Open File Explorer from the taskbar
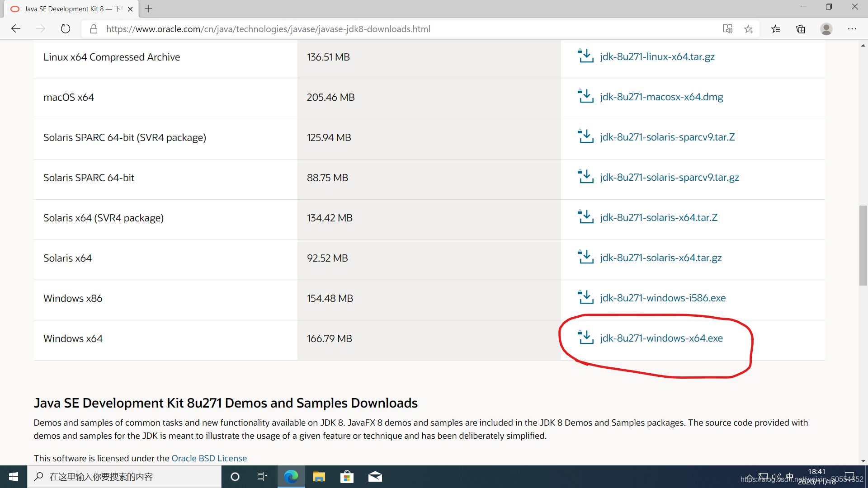Viewport: 868px width, 488px height. click(x=319, y=477)
